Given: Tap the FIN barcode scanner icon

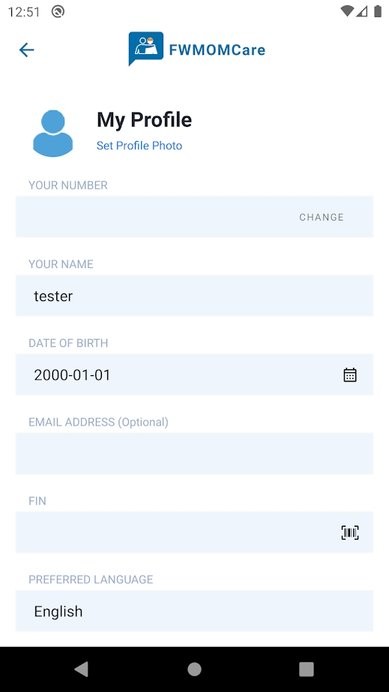Looking at the screenshot, I should click(x=350, y=533).
